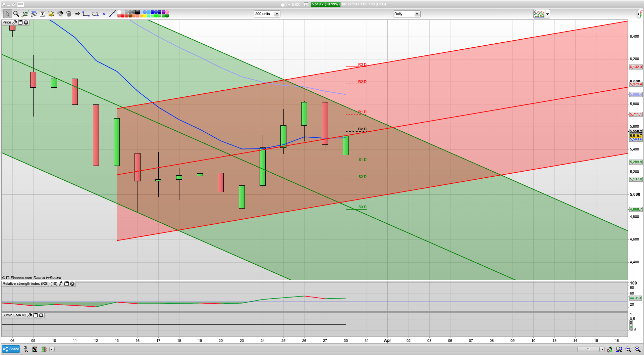
Task: Maximize the 30min EMA v2 panel
Action: point(35,315)
